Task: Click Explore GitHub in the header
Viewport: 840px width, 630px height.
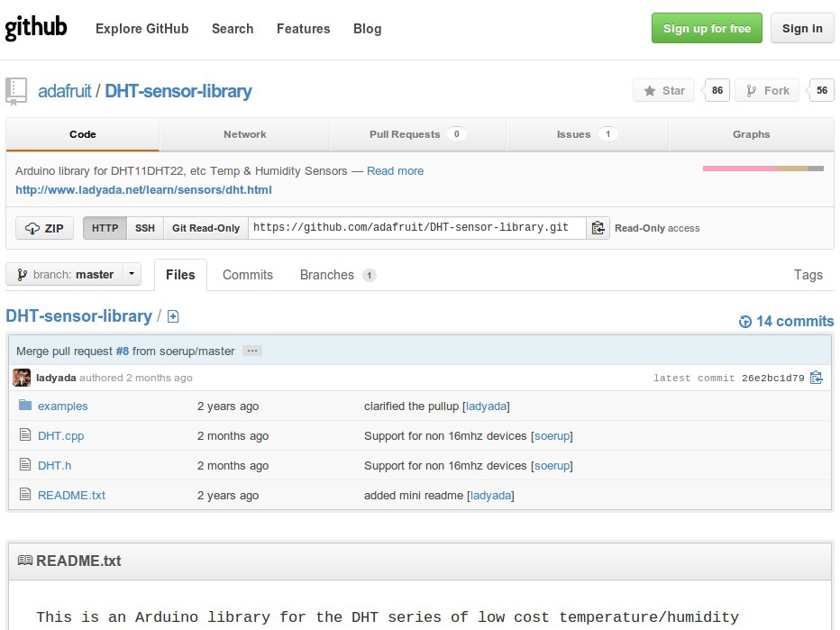Action: coord(142,29)
